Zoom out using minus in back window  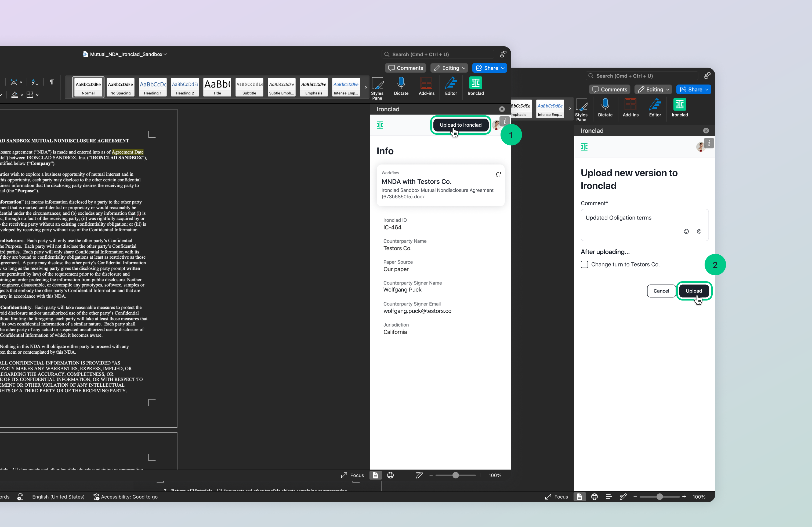[635, 497]
